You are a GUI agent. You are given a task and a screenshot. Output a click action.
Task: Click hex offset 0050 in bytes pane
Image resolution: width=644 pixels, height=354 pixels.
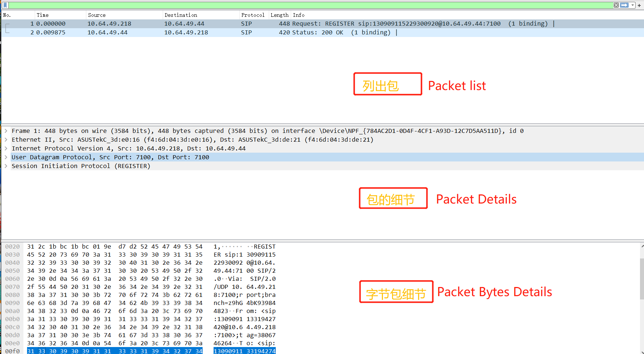12,271
